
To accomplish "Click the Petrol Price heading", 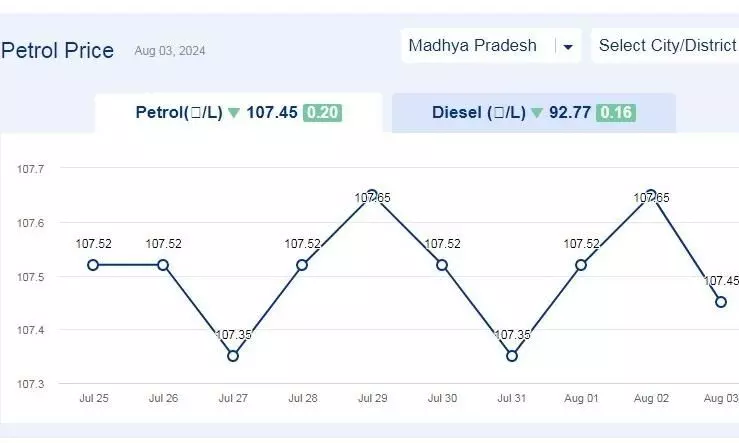I will (57, 50).
